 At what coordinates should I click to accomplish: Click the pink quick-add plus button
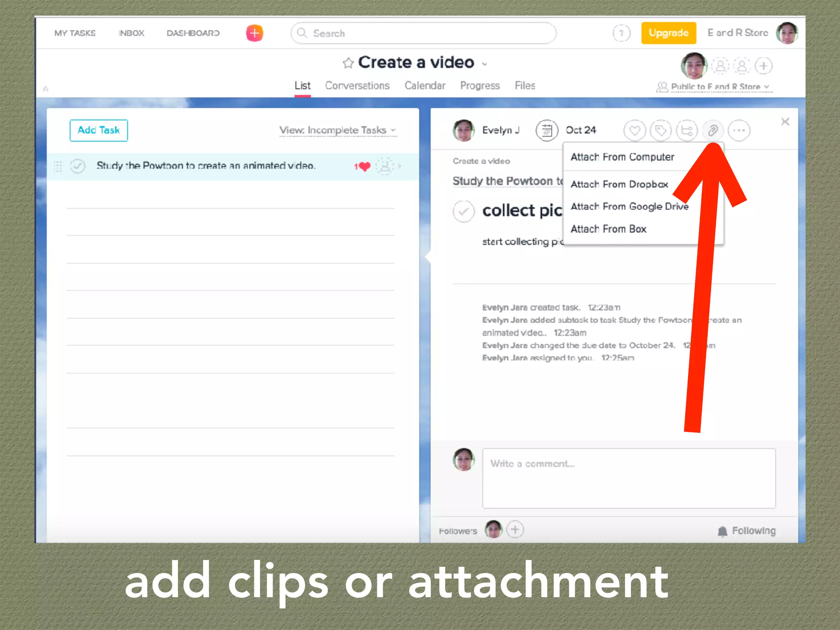point(254,33)
